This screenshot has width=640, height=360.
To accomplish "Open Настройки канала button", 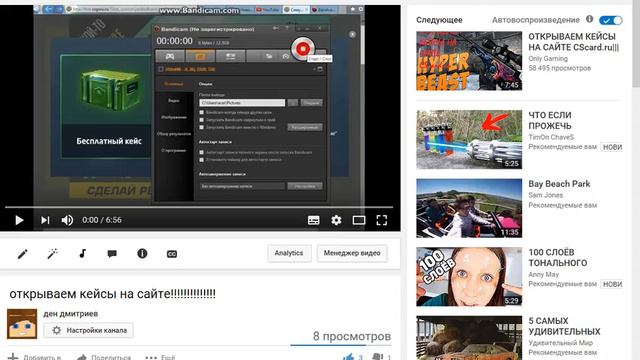I will coord(89,330).
